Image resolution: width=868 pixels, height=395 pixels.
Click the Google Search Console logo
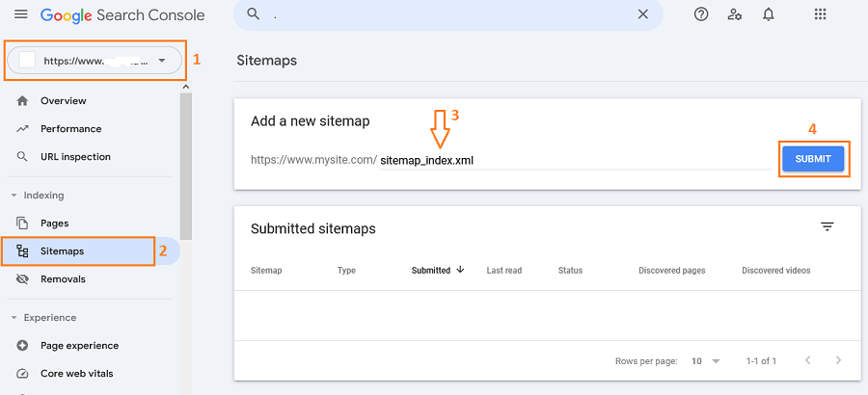122,15
